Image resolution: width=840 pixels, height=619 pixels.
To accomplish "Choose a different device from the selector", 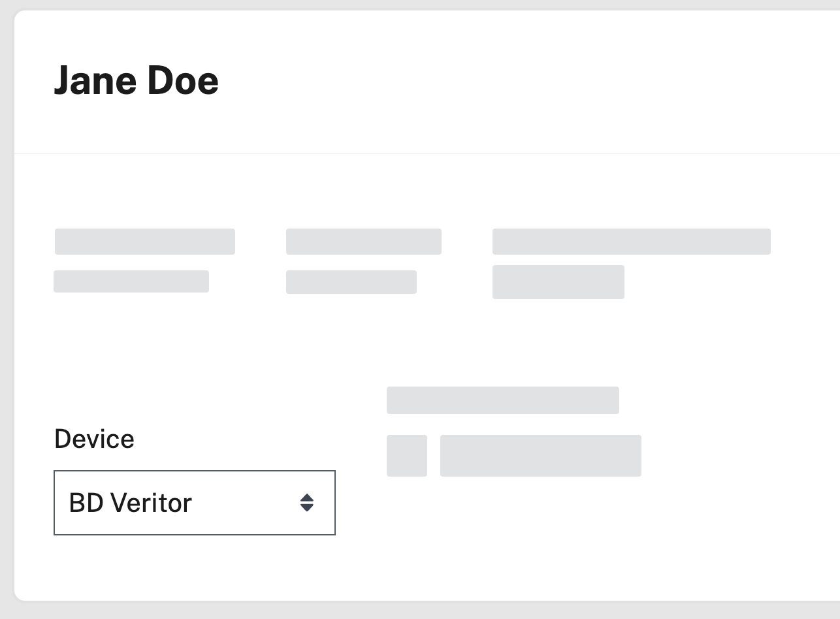I will point(194,503).
